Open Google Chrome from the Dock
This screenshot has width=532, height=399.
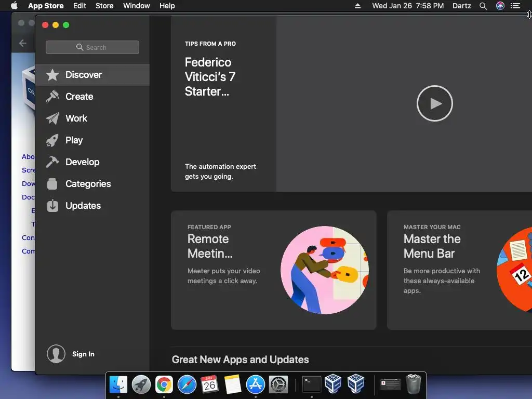click(164, 385)
